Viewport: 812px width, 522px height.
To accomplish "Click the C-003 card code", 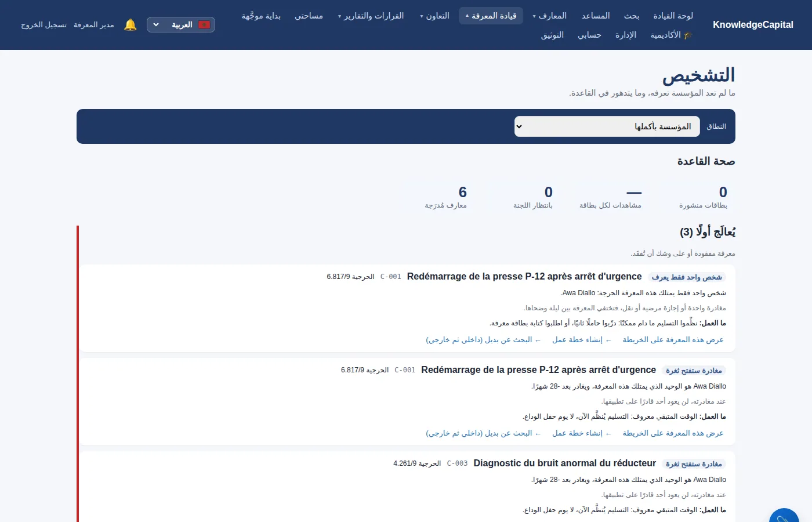I will click(x=457, y=463).
